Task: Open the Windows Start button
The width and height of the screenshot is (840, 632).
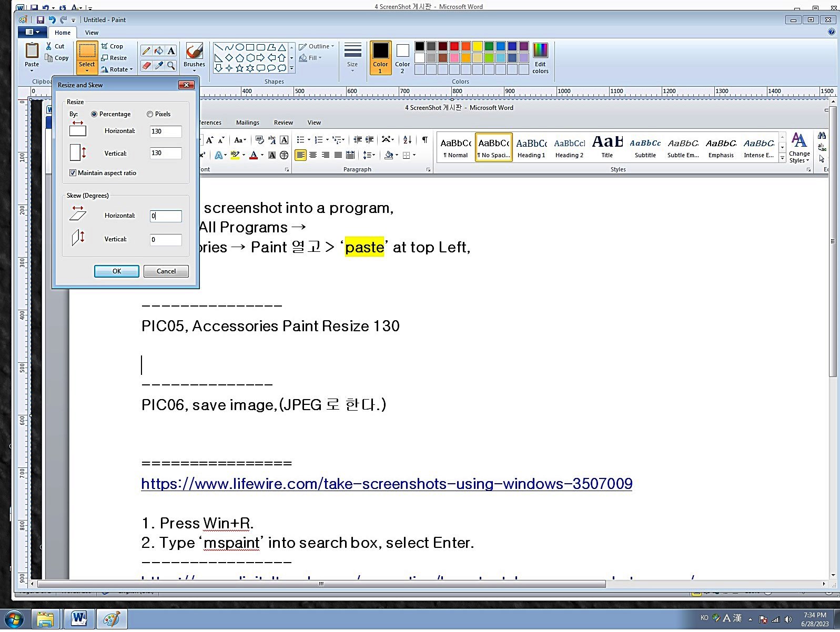Action: click(x=14, y=619)
